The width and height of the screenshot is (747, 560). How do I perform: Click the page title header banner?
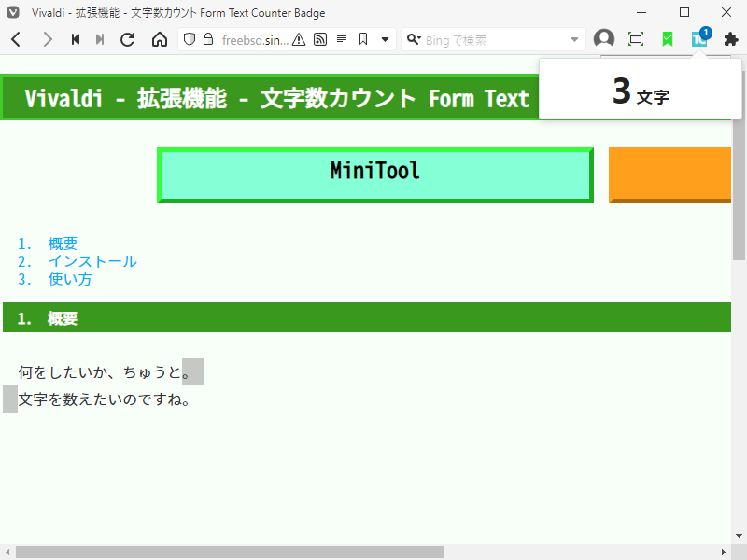pos(270,98)
